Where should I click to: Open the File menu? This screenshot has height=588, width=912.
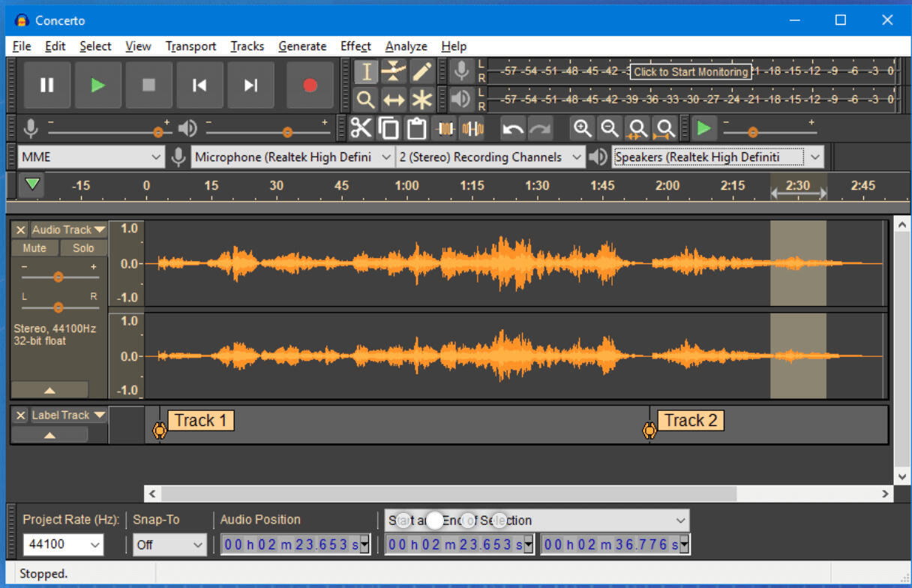[x=22, y=46]
